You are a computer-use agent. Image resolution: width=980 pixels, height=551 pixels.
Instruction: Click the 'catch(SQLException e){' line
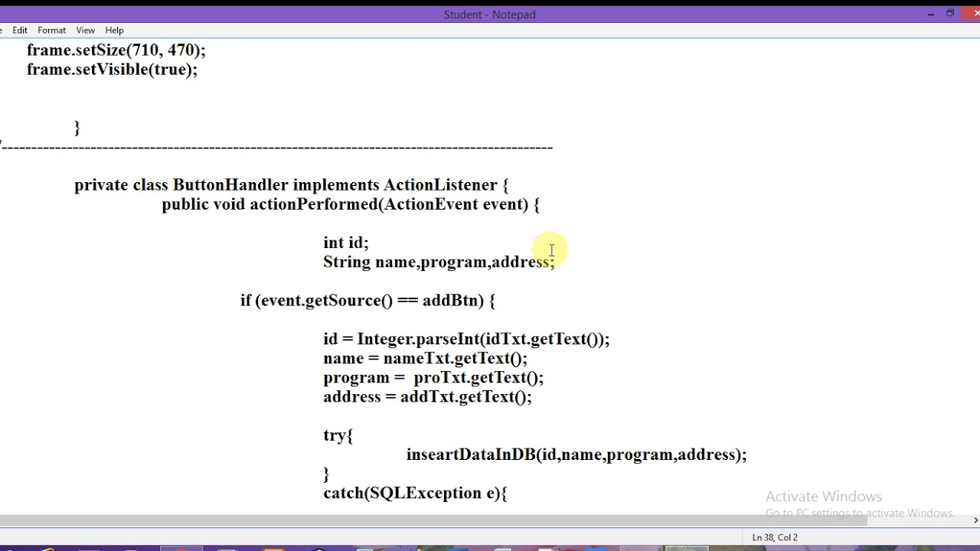point(415,494)
